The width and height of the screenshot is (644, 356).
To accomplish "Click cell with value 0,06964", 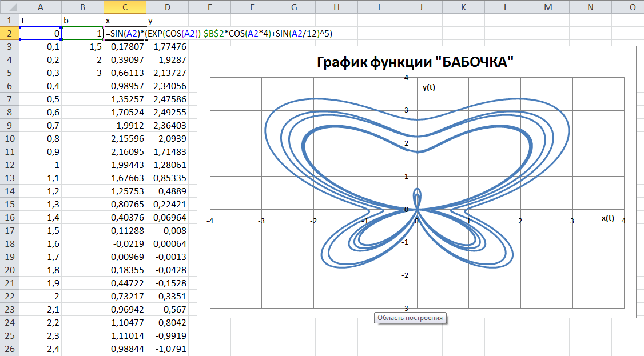I will point(167,217).
